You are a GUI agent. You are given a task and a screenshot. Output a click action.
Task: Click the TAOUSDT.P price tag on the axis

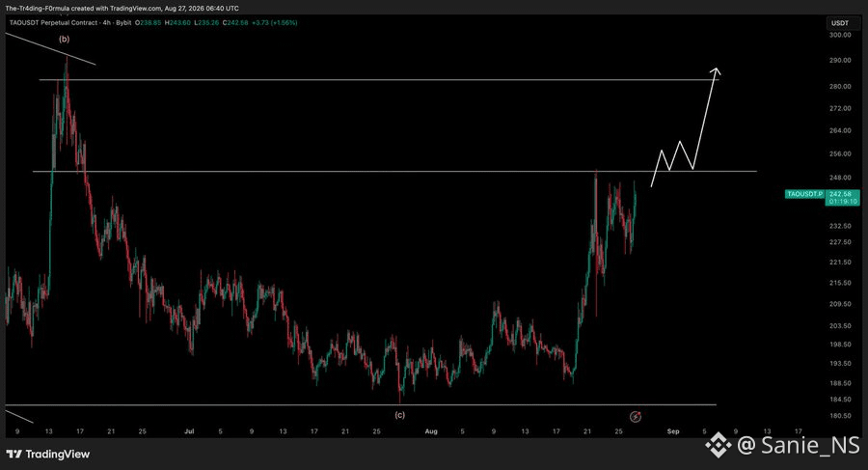(x=805, y=194)
